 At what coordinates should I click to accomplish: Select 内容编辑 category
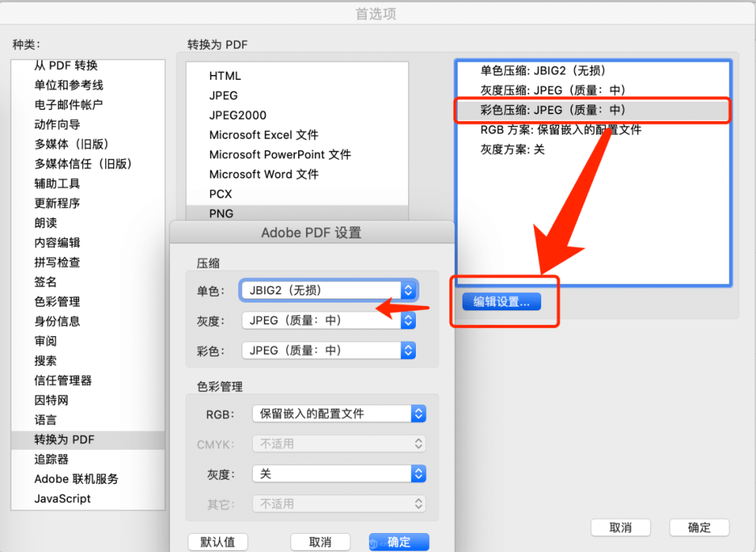[x=88, y=242]
